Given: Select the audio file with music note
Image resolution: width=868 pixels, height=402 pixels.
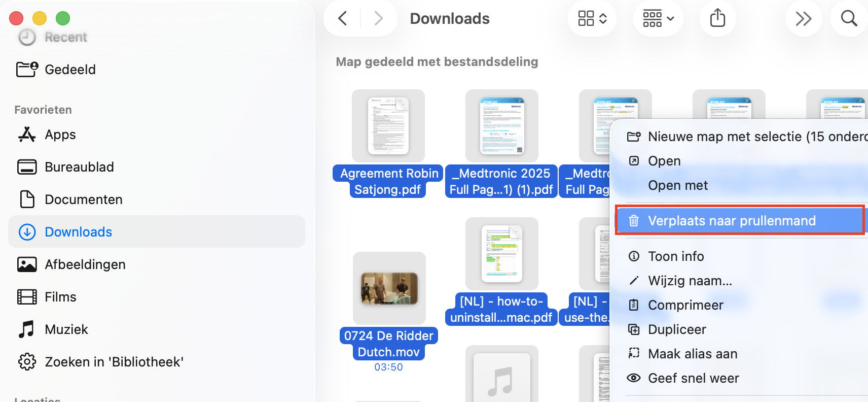Looking at the screenshot, I should (502, 375).
